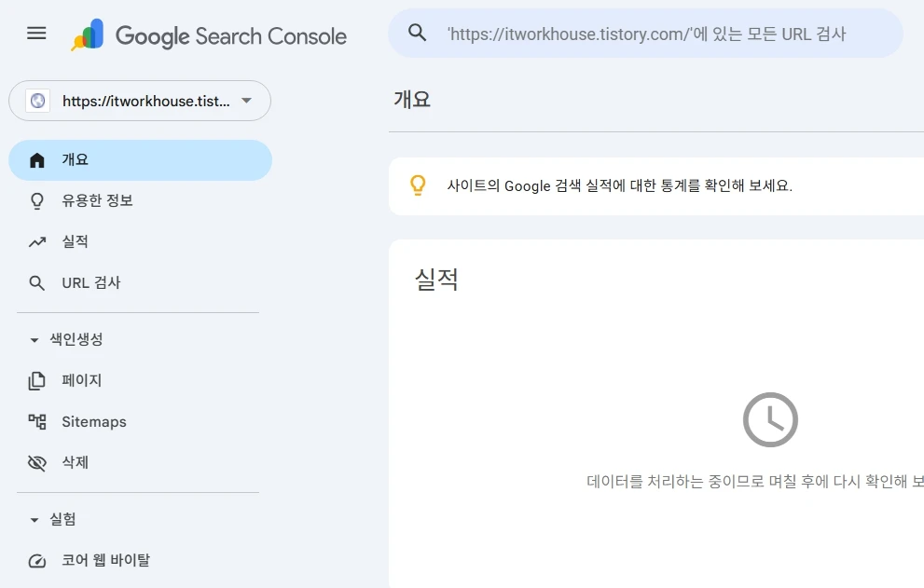924x588 pixels.
Task: Click the 실적 card heading
Action: click(436, 280)
